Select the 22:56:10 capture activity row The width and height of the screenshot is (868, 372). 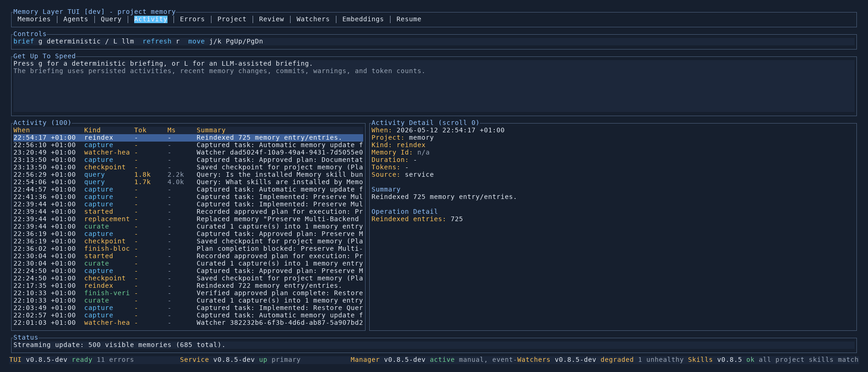tap(188, 145)
